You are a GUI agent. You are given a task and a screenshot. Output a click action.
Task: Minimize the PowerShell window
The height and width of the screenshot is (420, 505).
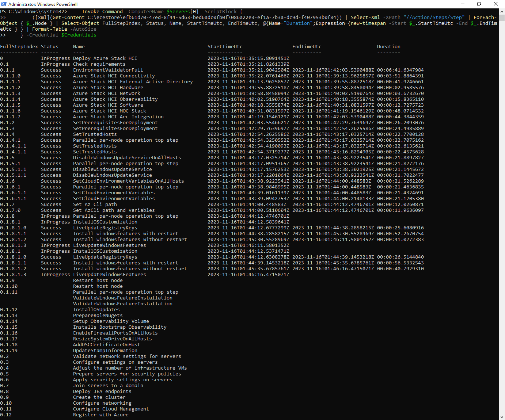[462, 4]
